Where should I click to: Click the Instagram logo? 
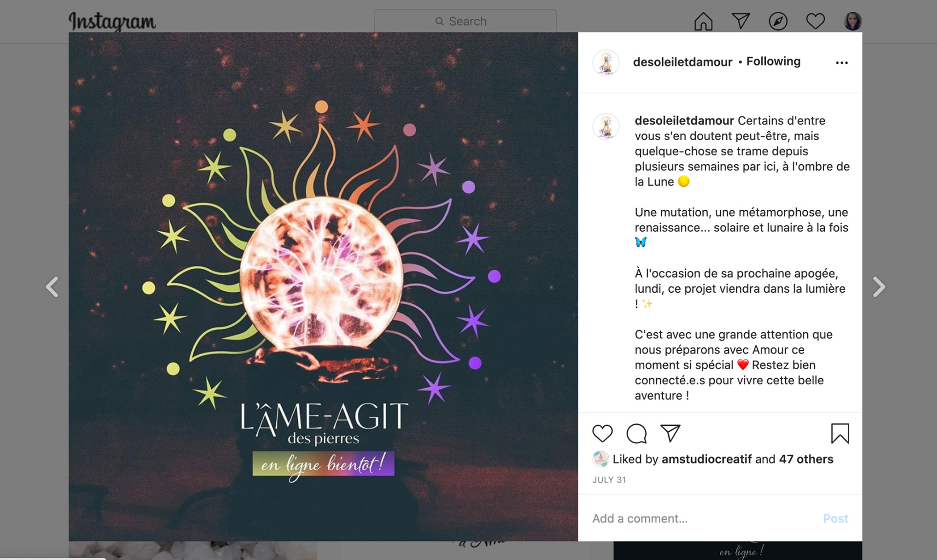point(112,21)
